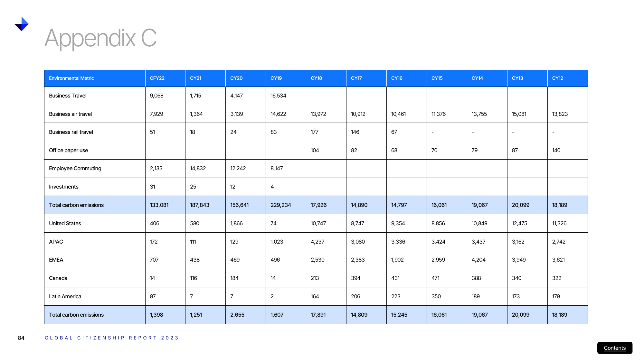Click the 133,081 total emissions cell

[159, 205]
